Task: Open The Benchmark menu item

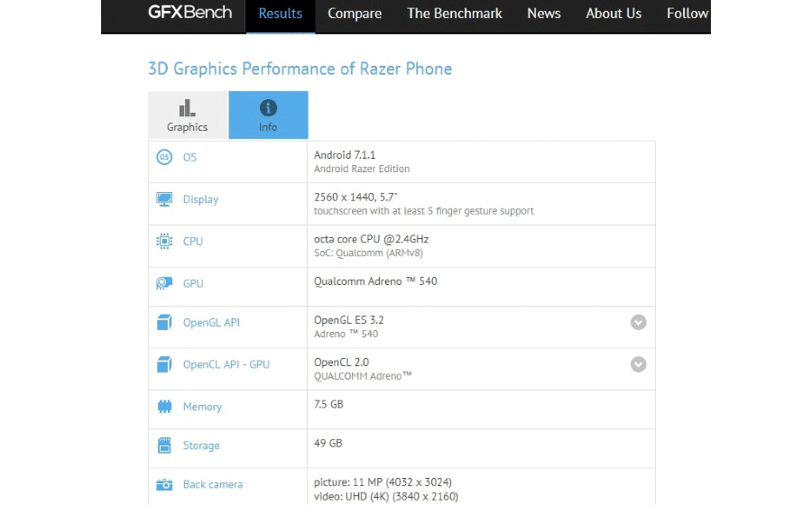Action: point(454,14)
